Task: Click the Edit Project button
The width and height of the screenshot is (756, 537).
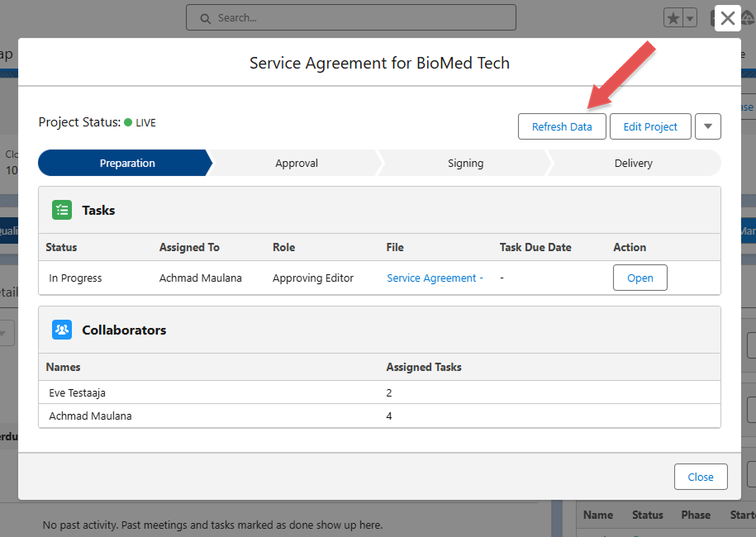Action: coord(649,126)
